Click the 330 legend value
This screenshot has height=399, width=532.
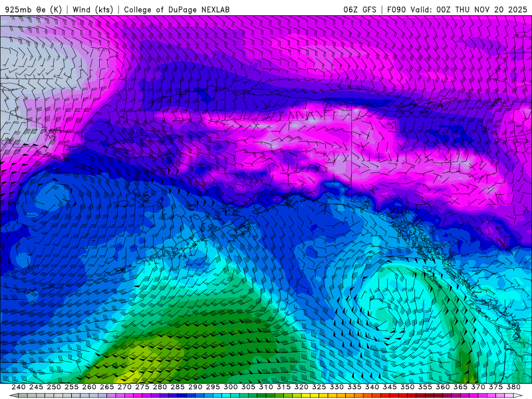[336, 387]
